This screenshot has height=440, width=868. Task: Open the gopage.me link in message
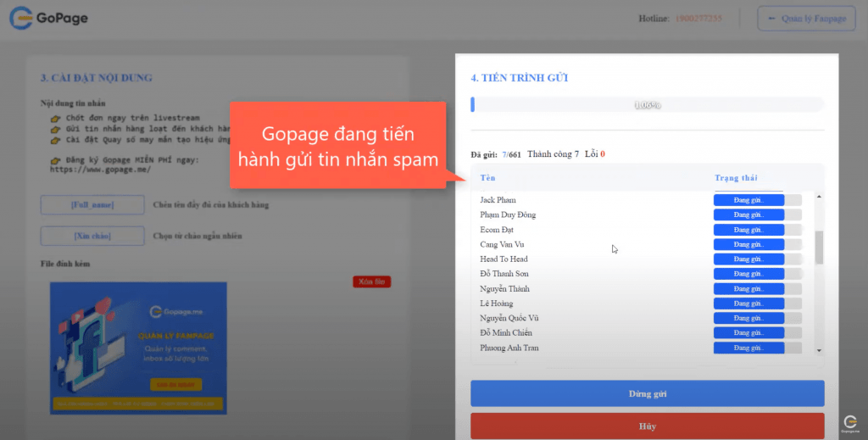click(x=100, y=170)
